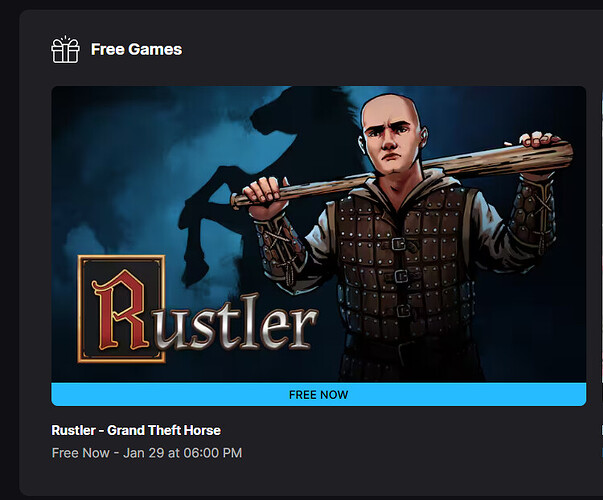Click the silver 'ustler' lettering in the logo
The height and width of the screenshot is (500, 603).
238,321
